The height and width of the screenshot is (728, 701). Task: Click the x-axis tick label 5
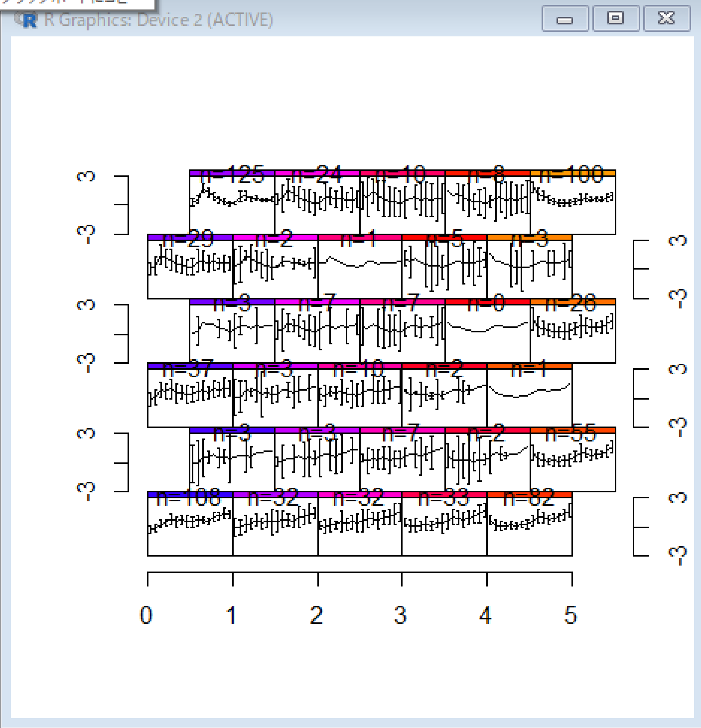[x=571, y=615]
